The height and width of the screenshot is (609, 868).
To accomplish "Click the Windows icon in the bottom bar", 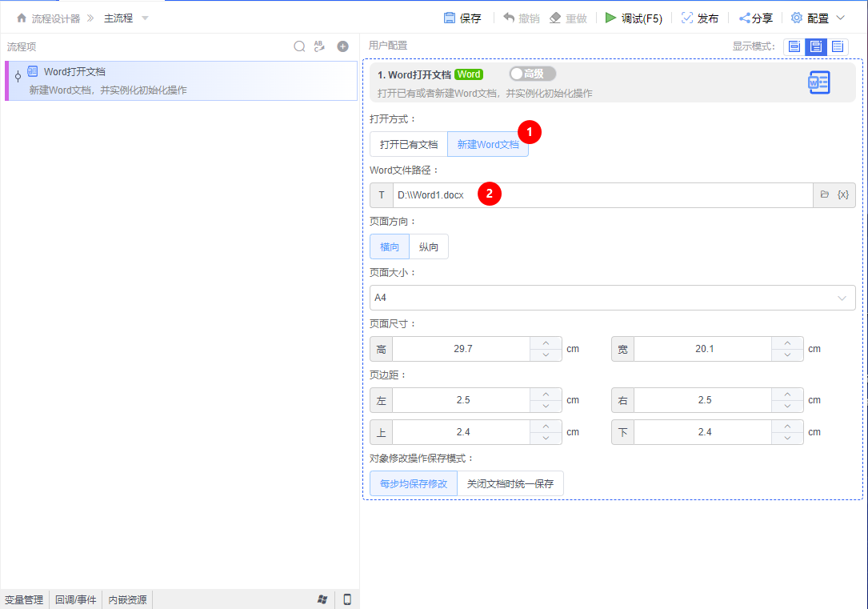I will click(323, 598).
